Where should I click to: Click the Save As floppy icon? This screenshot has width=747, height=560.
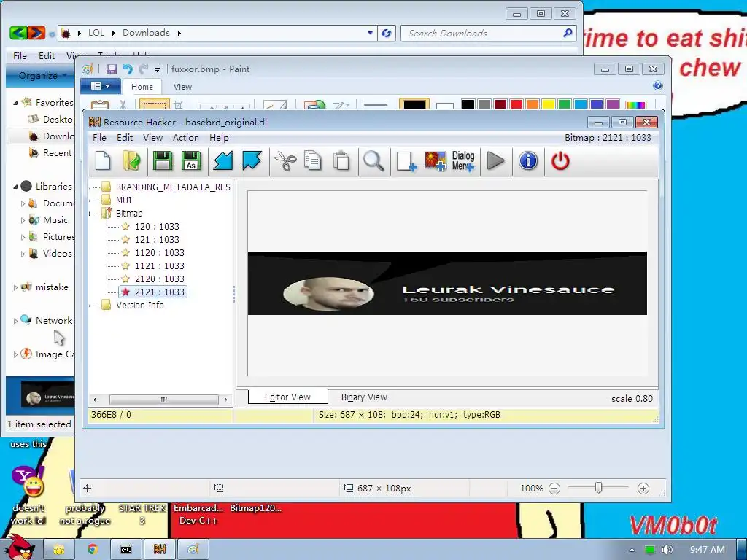pyautogui.click(x=191, y=161)
